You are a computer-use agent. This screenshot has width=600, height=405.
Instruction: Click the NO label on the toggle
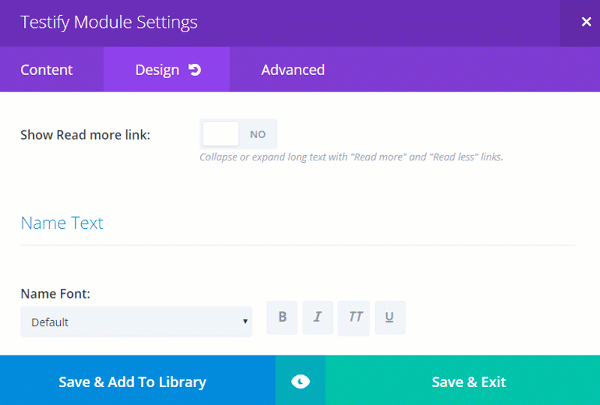(258, 134)
